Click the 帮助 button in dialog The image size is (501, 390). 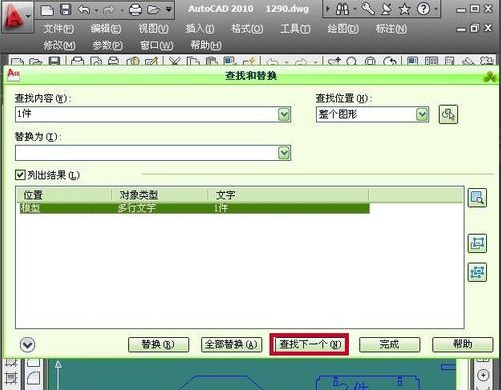(462, 344)
